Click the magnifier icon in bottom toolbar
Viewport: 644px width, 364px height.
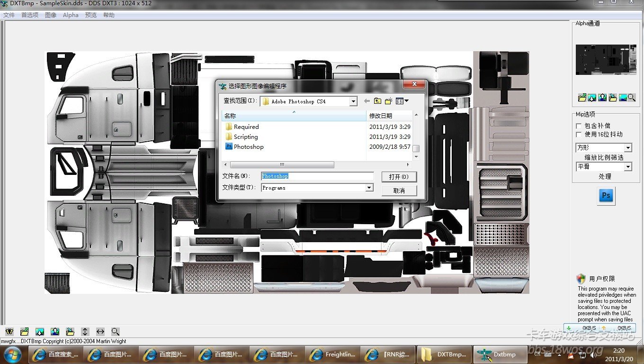(x=116, y=332)
